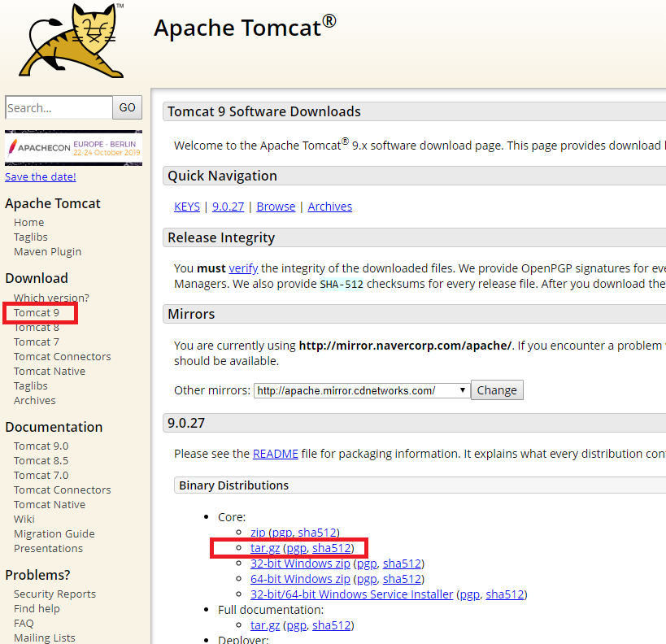Open the Find help link
Screen dimensions: 666x644
37,609
